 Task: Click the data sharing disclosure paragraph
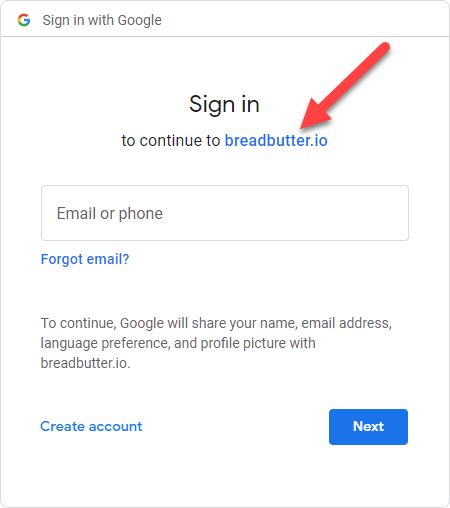[x=216, y=343]
